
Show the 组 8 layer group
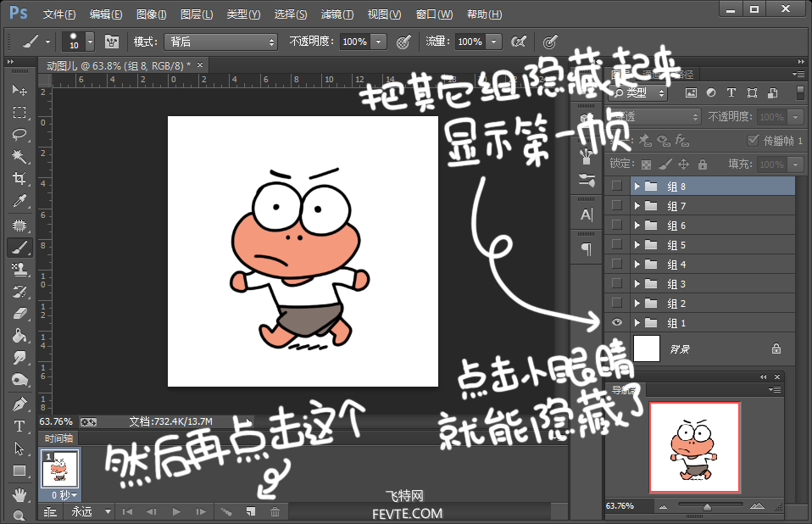click(616, 186)
